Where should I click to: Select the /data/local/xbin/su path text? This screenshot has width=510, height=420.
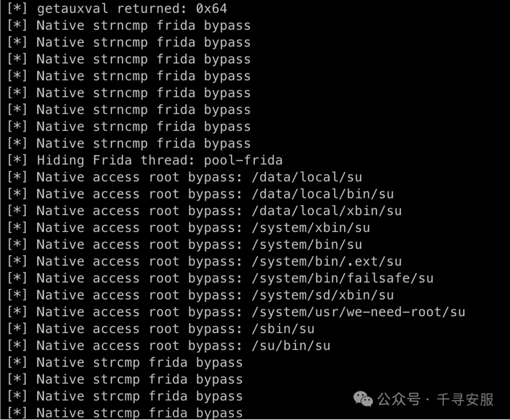coord(327,211)
